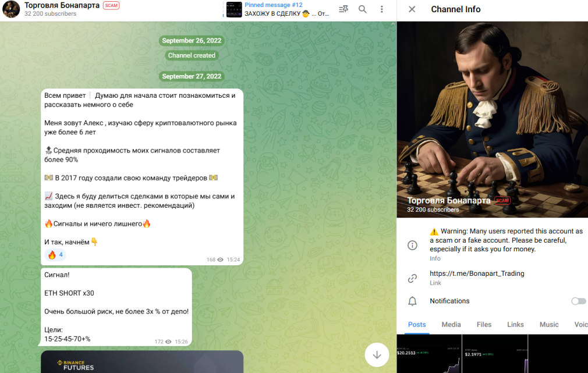Click the bell icon next to Notifications

point(412,301)
